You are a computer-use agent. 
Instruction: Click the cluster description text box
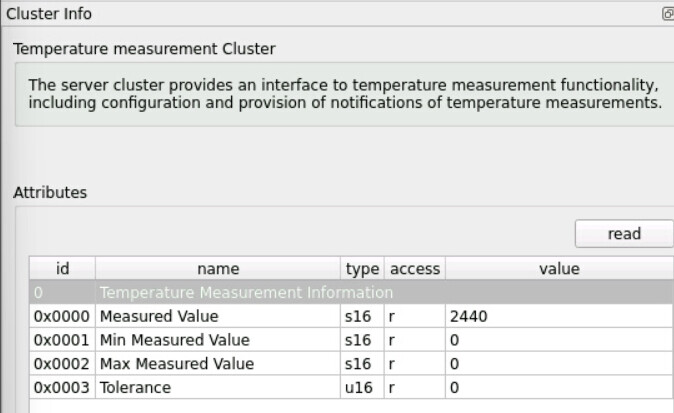pyautogui.click(x=344, y=94)
